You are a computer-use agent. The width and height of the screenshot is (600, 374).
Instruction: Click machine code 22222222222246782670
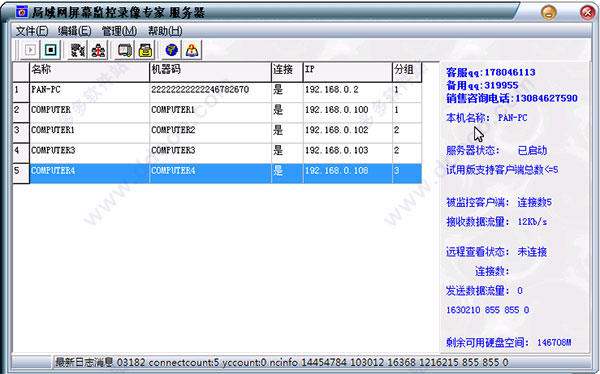coord(210,92)
